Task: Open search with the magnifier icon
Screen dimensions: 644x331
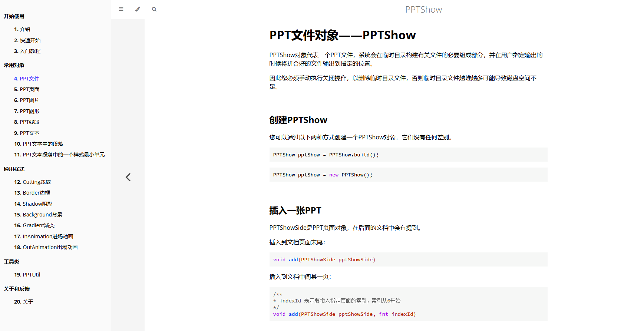Action: 154,9
